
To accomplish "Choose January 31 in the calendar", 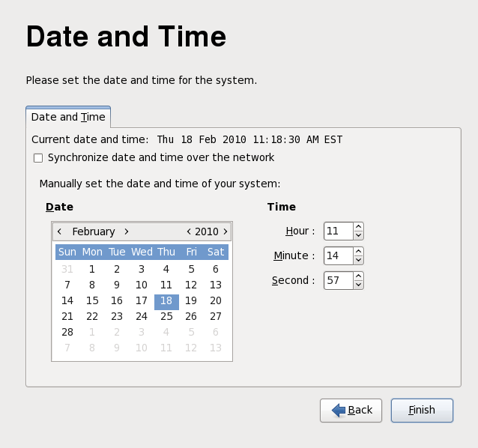I will tap(67, 269).
